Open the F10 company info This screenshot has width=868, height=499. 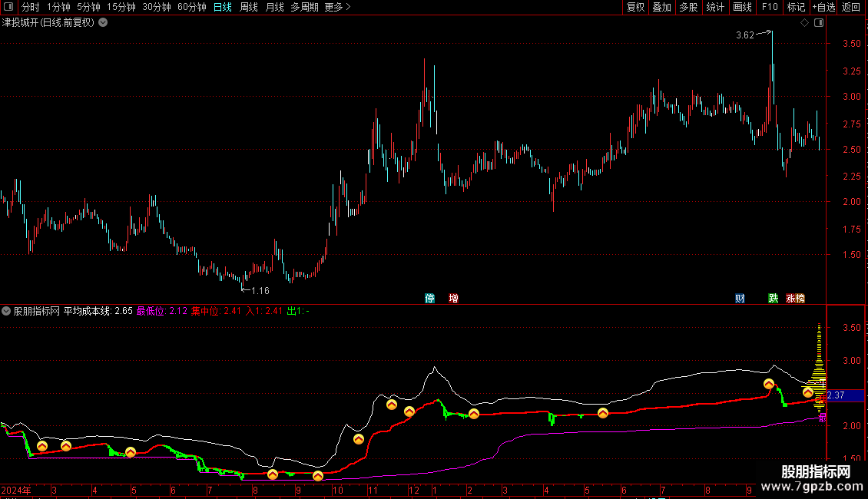pyautogui.click(x=769, y=7)
